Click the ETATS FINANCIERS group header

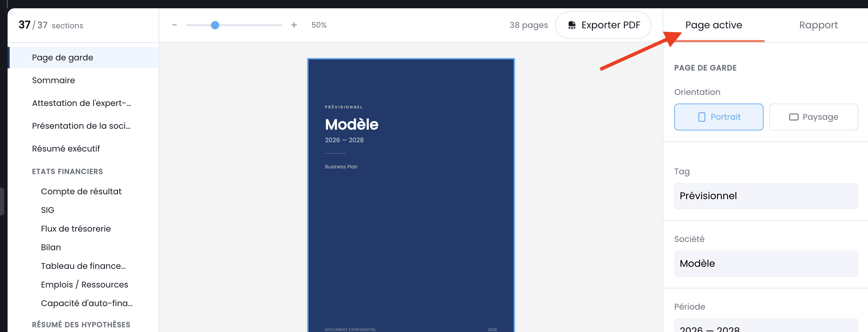click(68, 172)
